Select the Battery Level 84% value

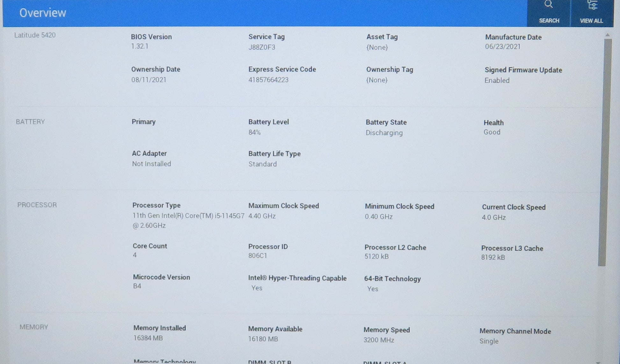(x=254, y=132)
